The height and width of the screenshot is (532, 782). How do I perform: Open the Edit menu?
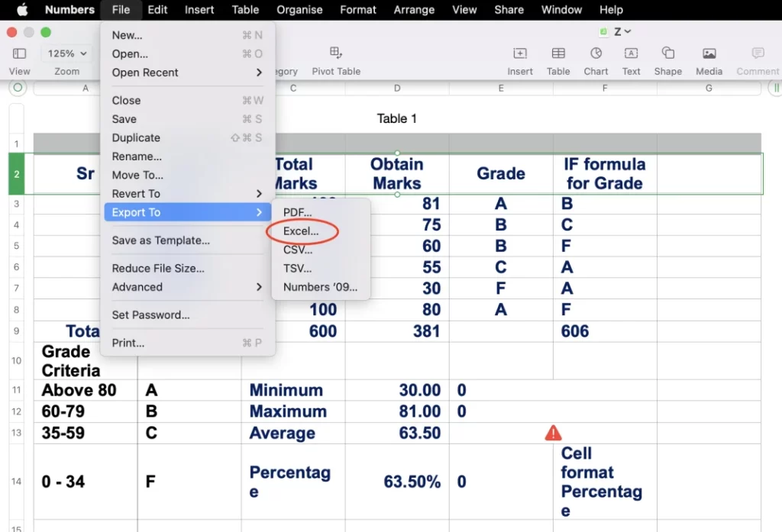pos(157,9)
